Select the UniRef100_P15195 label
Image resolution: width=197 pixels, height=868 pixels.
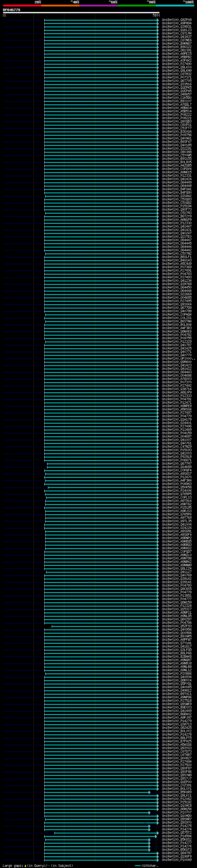[x=176, y=507]
